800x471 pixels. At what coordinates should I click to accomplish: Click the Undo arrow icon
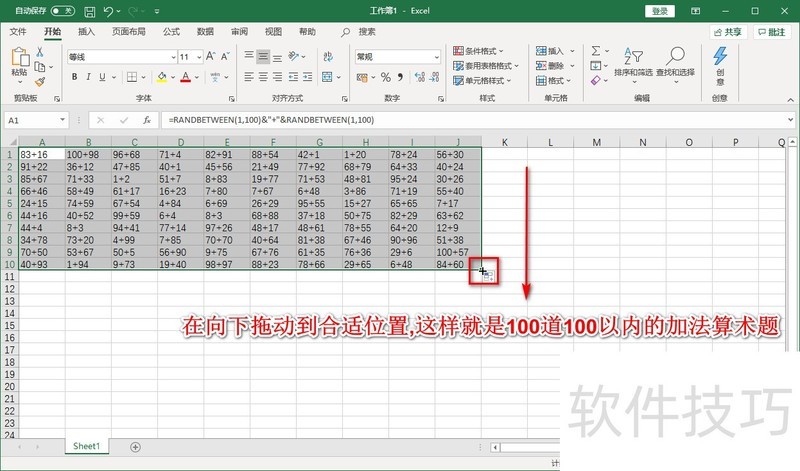click(108, 11)
